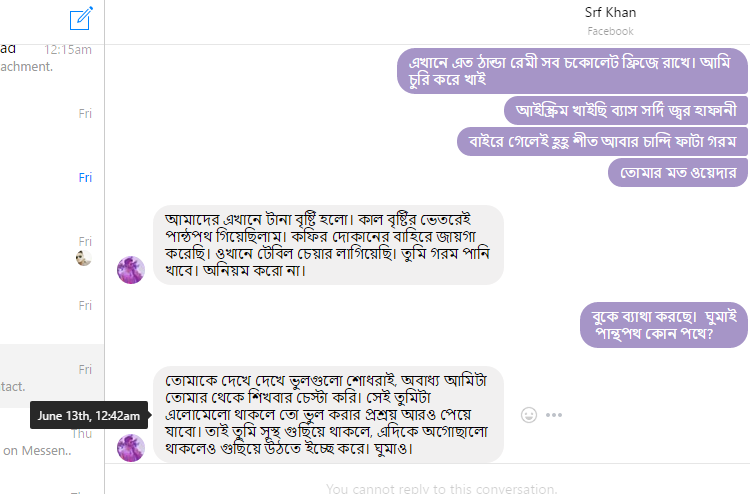Click the sent bubble starting "এখানে এত ঠান্ডা"
Image resolution: width=750 pixels, height=494 pixels.
572,71
